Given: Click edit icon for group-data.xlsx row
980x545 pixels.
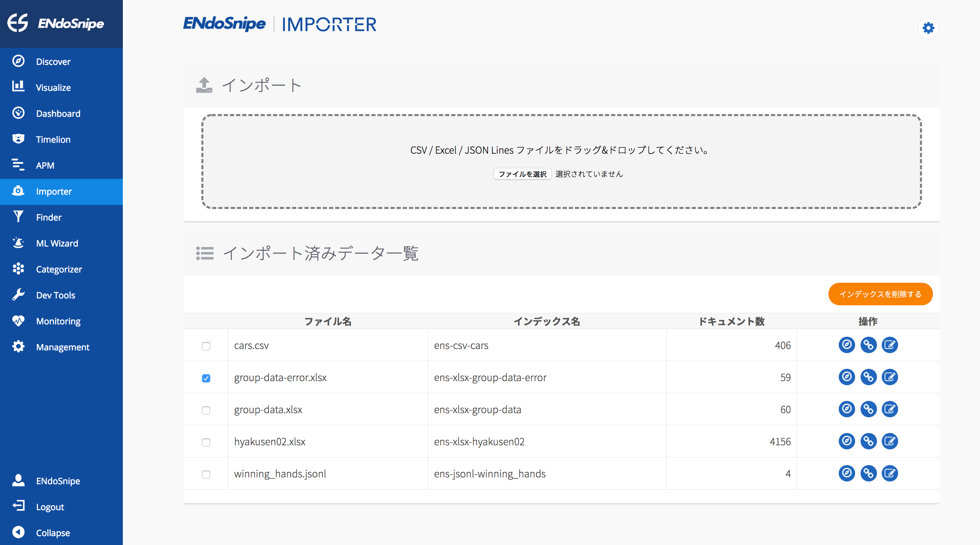Looking at the screenshot, I should pyautogui.click(x=890, y=409).
